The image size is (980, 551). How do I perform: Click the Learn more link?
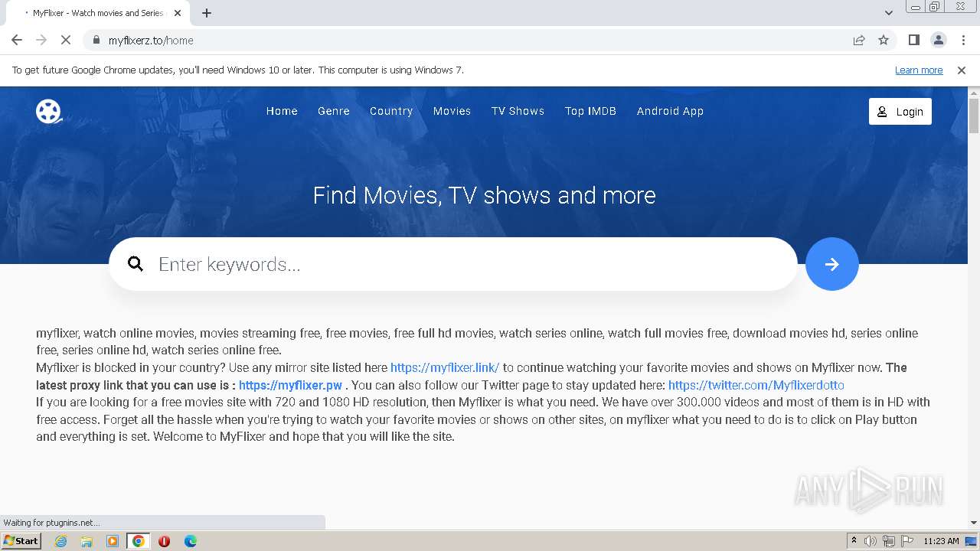point(919,70)
